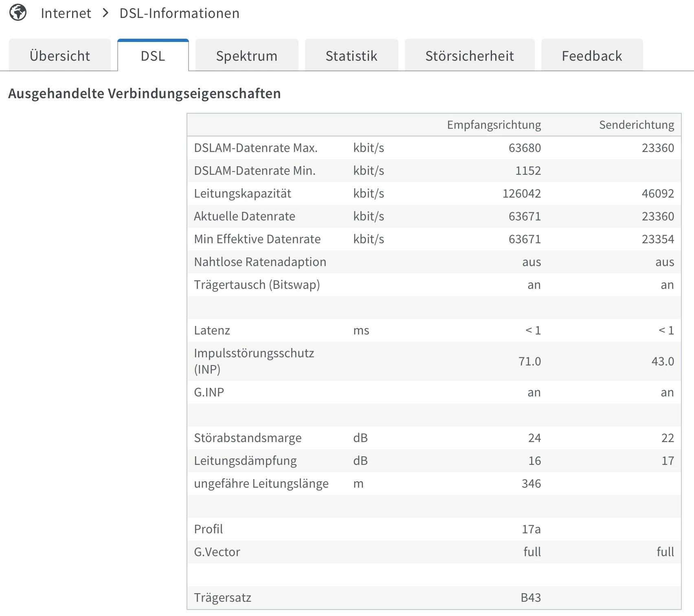Click the Empfangsrichtung column header
Image resolution: width=694 pixels, height=616 pixels.
[494, 125]
